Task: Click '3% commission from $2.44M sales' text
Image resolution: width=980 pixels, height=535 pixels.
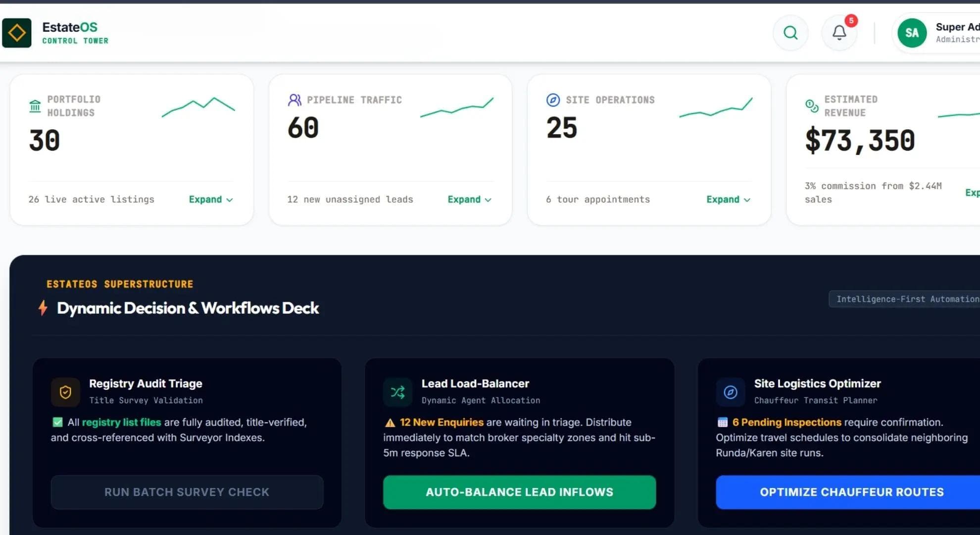Action: tap(873, 193)
